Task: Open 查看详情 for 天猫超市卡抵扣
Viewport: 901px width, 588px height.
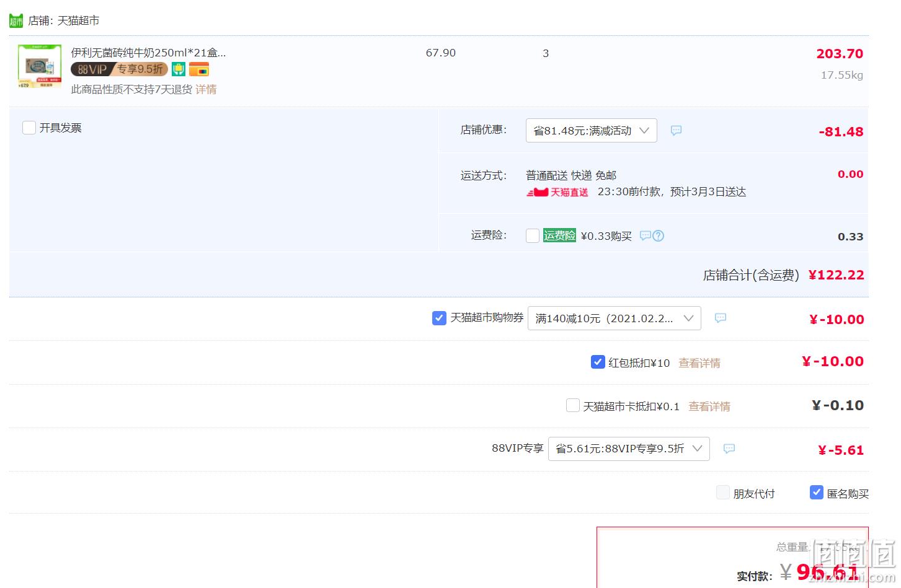Action: click(x=709, y=406)
